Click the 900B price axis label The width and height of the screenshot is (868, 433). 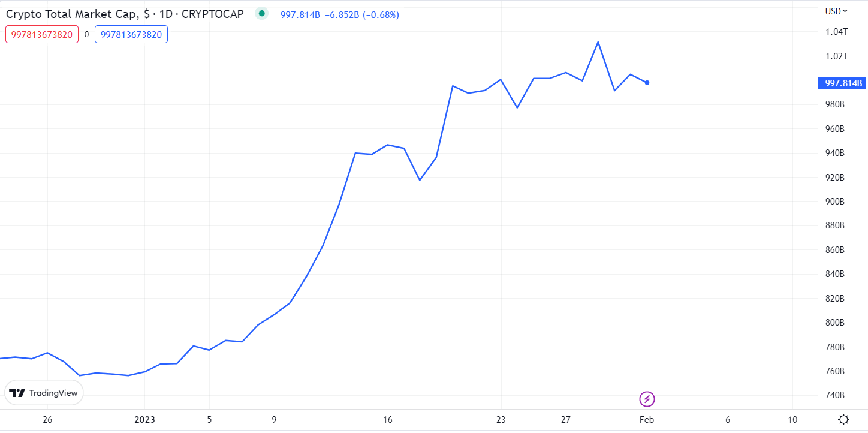pyautogui.click(x=834, y=202)
